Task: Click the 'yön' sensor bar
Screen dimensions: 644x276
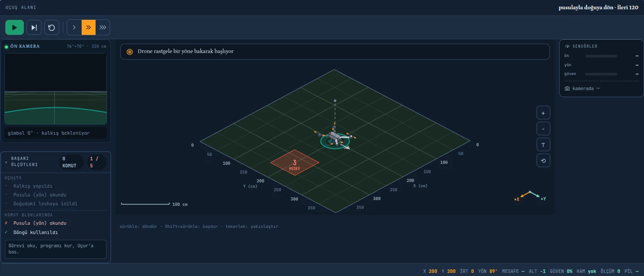Action: [x=601, y=65]
